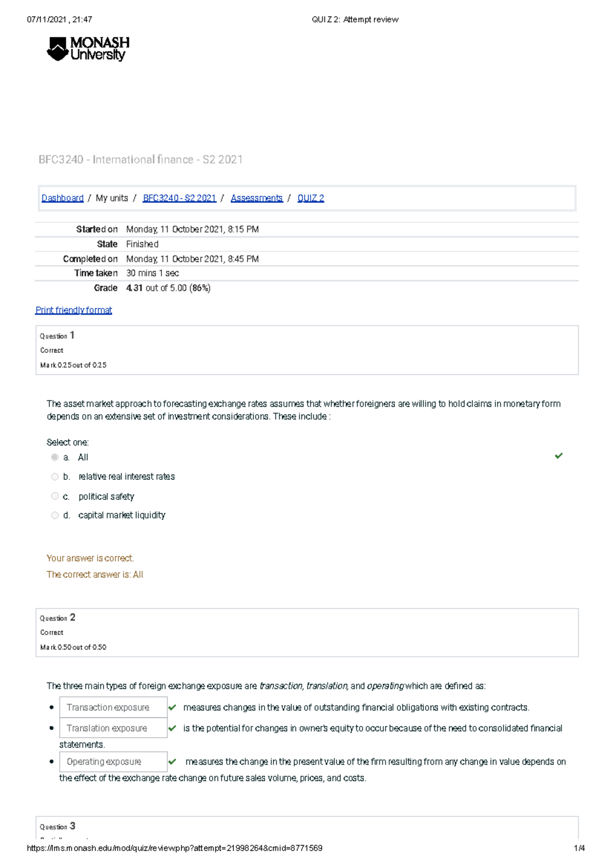Viewport: 613px width, 868px height.
Task: Go to Dashboard in the breadcrumb
Action: point(62,198)
